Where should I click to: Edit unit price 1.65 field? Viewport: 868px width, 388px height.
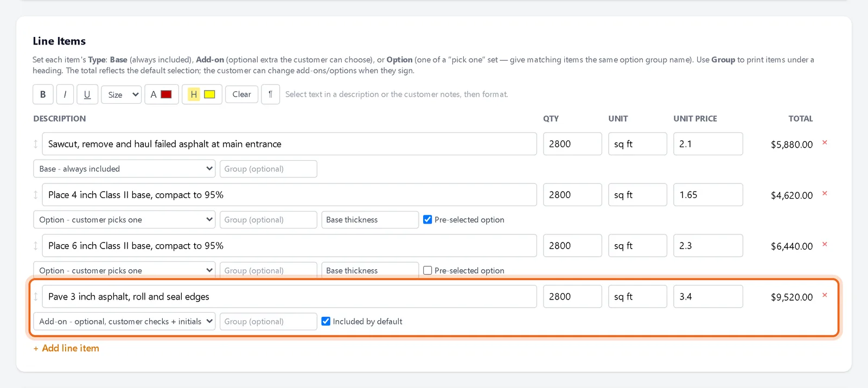708,195
